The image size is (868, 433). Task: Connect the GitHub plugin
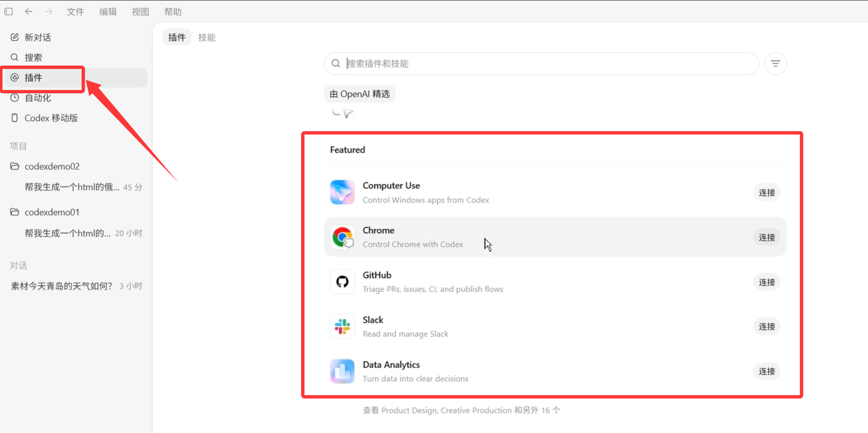click(x=767, y=282)
